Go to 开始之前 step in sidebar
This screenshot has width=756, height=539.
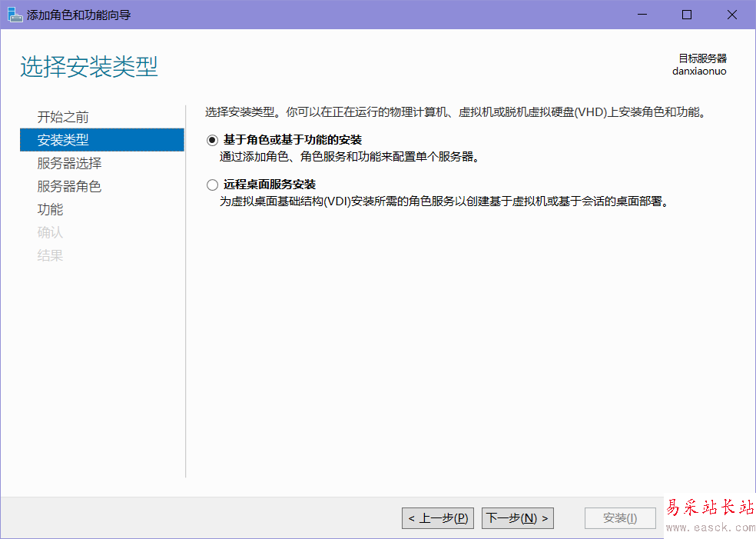[63, 117]
